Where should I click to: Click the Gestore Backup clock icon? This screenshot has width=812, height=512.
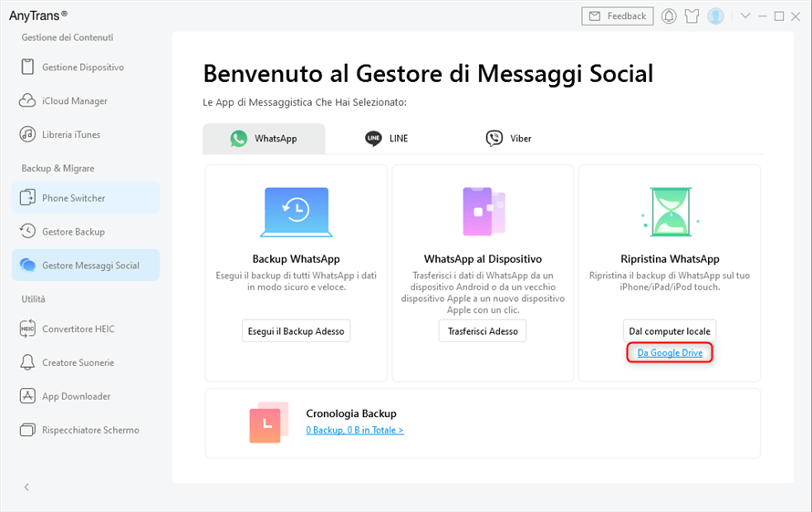27,231
